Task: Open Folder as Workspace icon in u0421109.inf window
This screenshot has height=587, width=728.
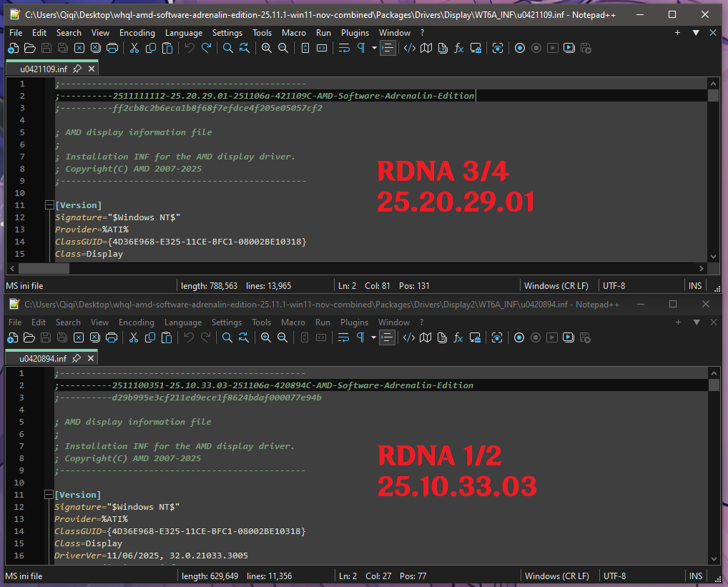Action: [476, 48]
